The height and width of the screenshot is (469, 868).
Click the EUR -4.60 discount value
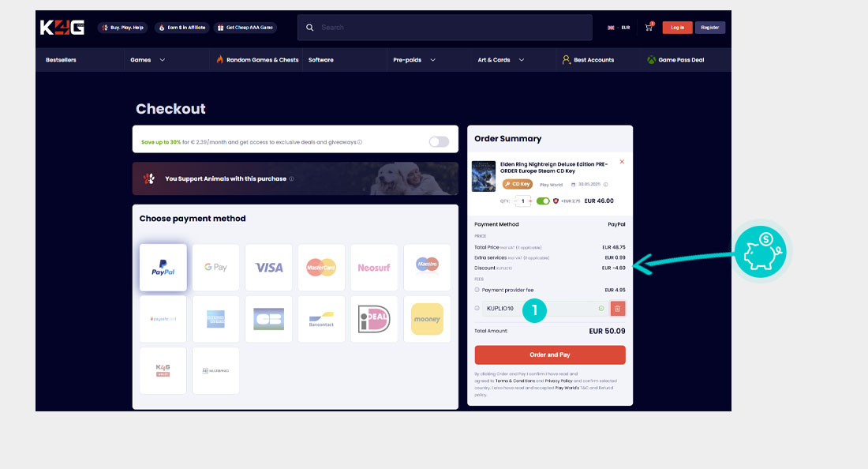[613, 268]
